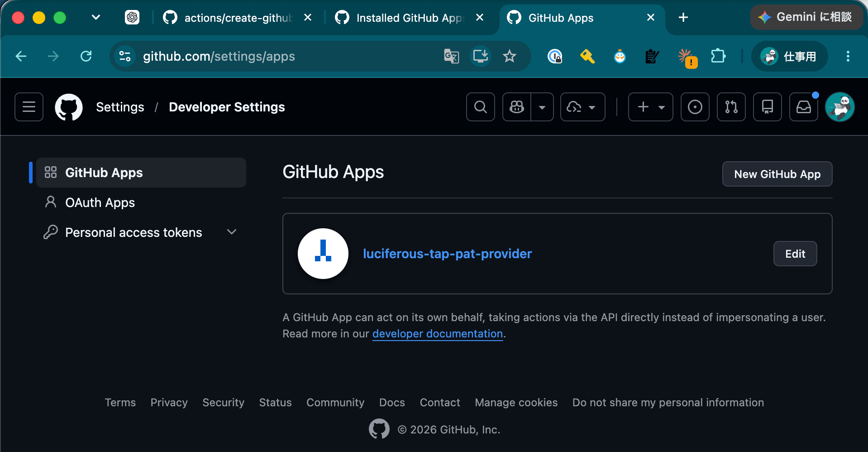Open the agents cloud dropdown in header
The width and height of the screenshot is (868, 452).
tap(582, 107)
